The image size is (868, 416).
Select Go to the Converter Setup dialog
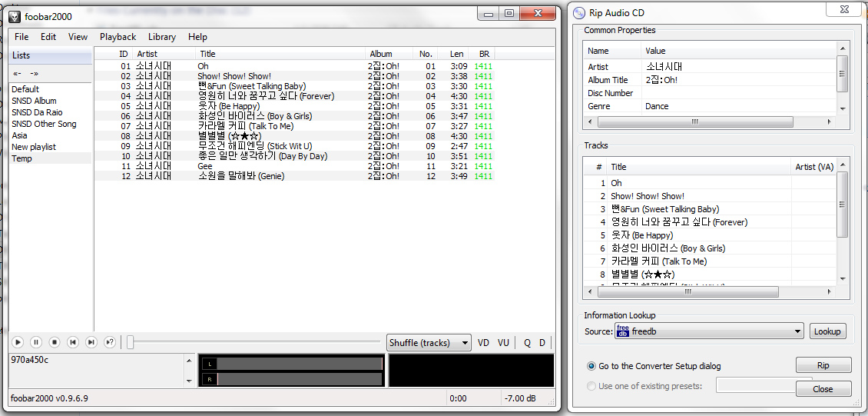[x=654, y=366]
